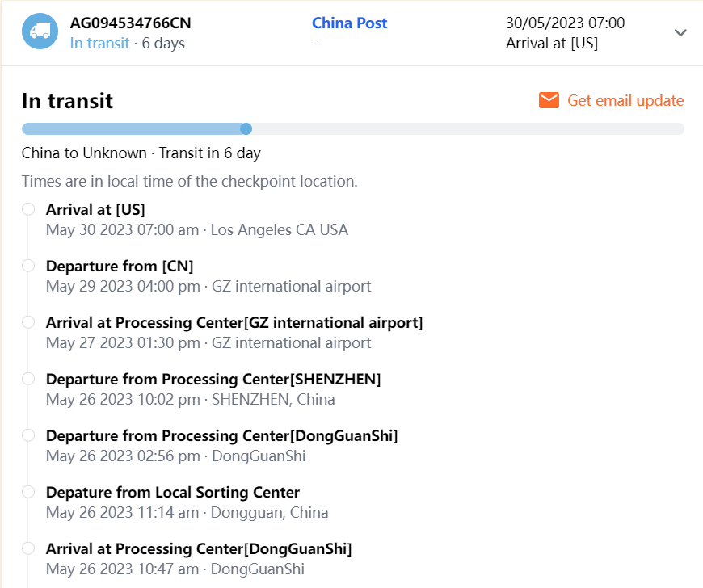This screenshot has height=588, width=703.
Task: Click the DongGuanShi departure checkpoint marker
Action: tap(28, 435)
